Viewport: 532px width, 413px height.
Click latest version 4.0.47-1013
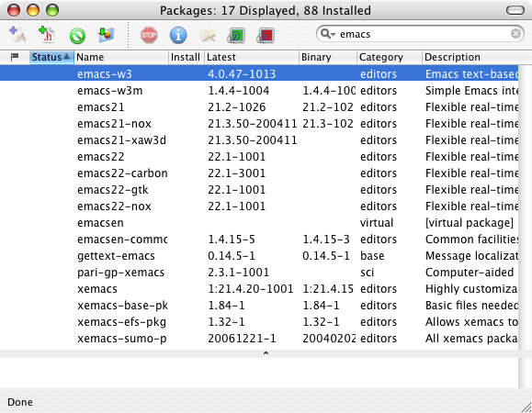242,73
